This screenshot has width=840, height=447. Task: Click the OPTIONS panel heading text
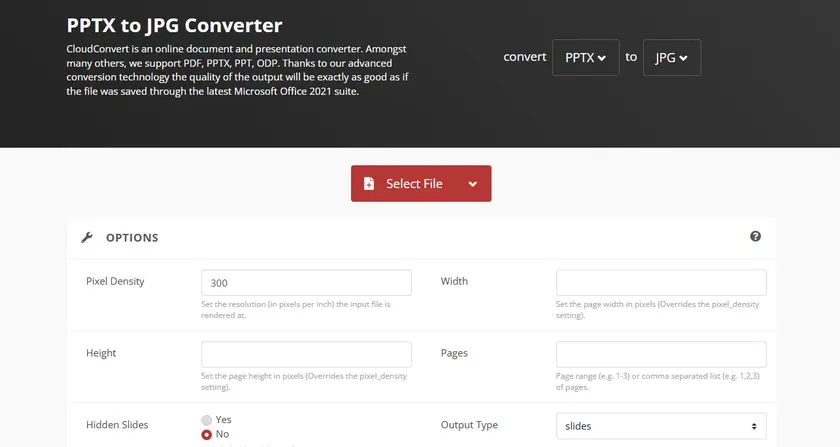(x=132, y=238)
